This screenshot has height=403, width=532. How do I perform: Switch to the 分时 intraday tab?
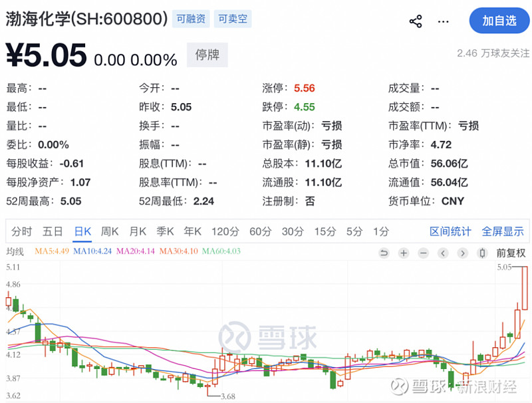pos(21,231)
